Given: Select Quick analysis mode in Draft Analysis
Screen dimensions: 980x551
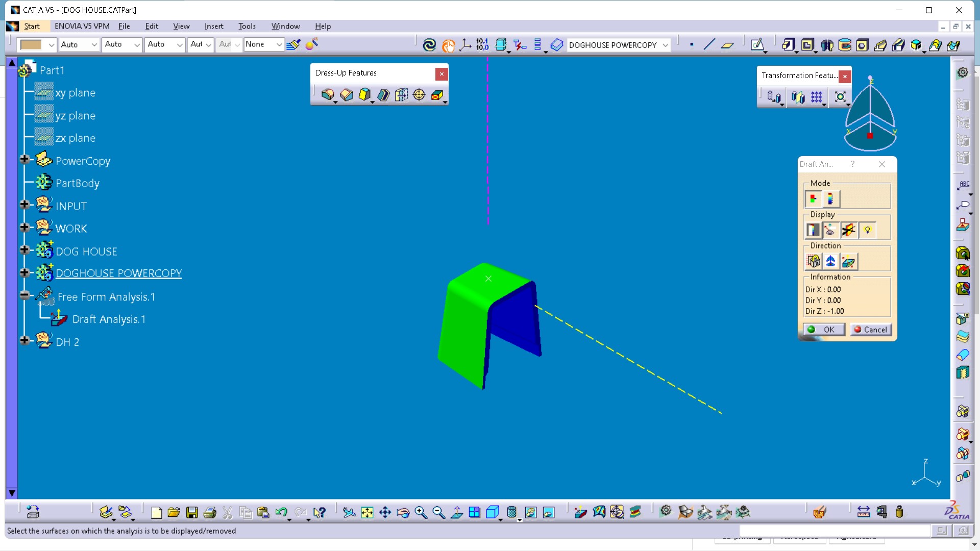Looking at the screenshot, I should [813, 199].
